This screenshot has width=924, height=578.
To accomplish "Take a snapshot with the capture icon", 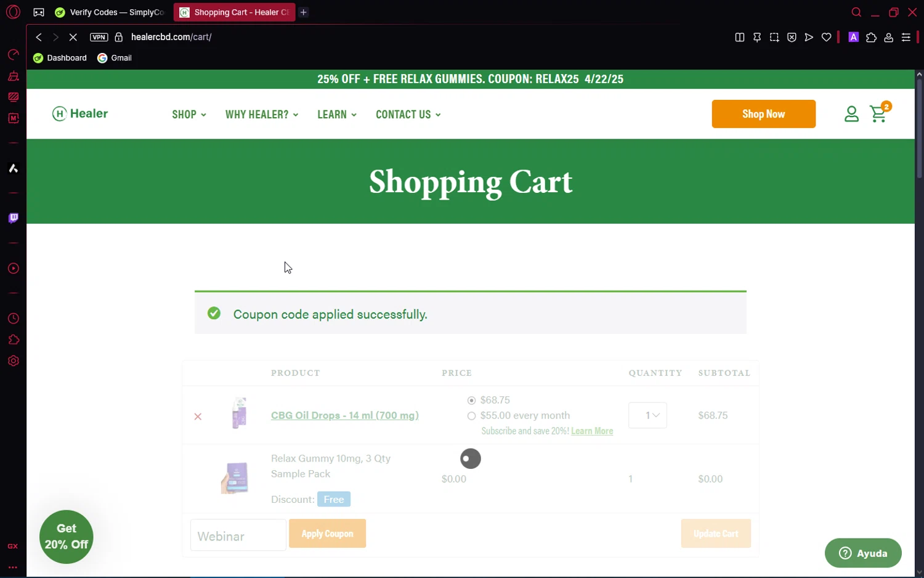I will coord(774,38).
